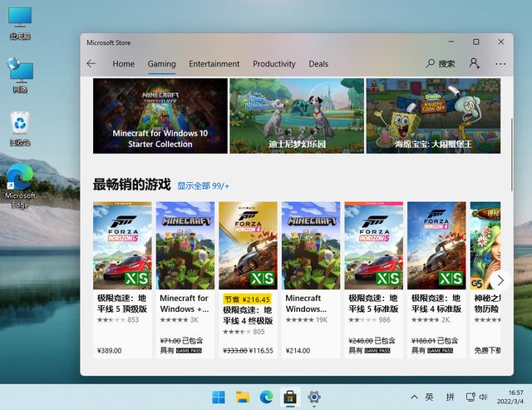The image size is (532, 410).
Task: Open the Disney dalmatians game banner
Action: pos(297,116)
